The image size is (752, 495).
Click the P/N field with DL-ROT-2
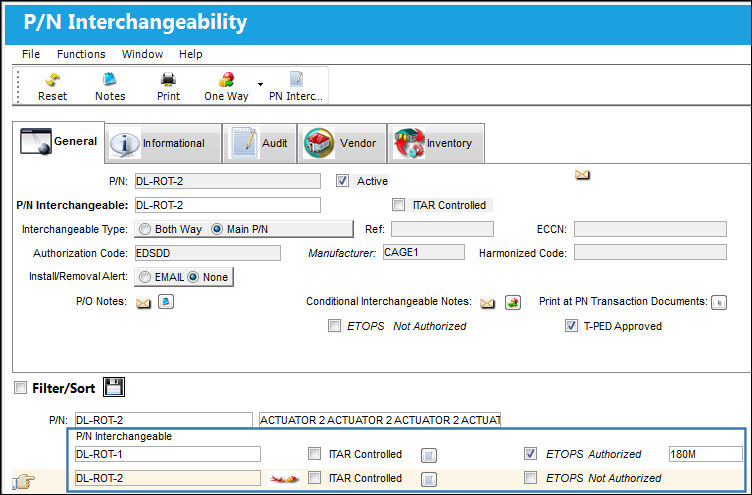coord(228,181)
